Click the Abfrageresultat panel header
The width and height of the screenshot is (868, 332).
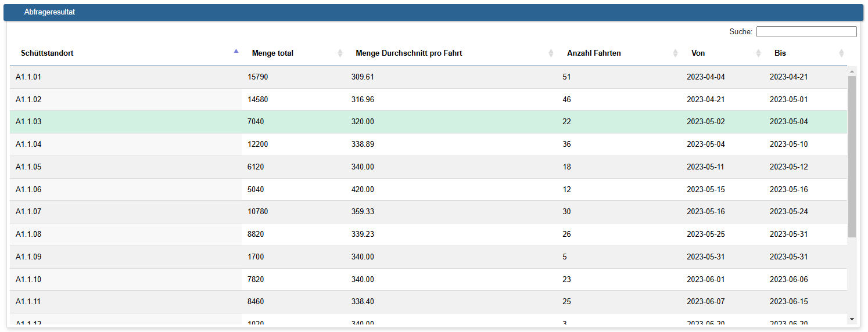pos(433,12)
